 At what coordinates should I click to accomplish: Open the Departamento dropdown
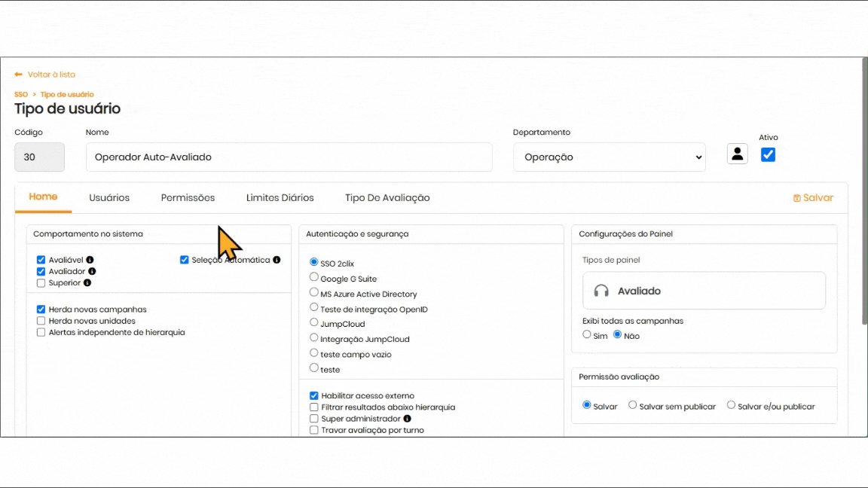pyautogui.click(x=609, y=157)
